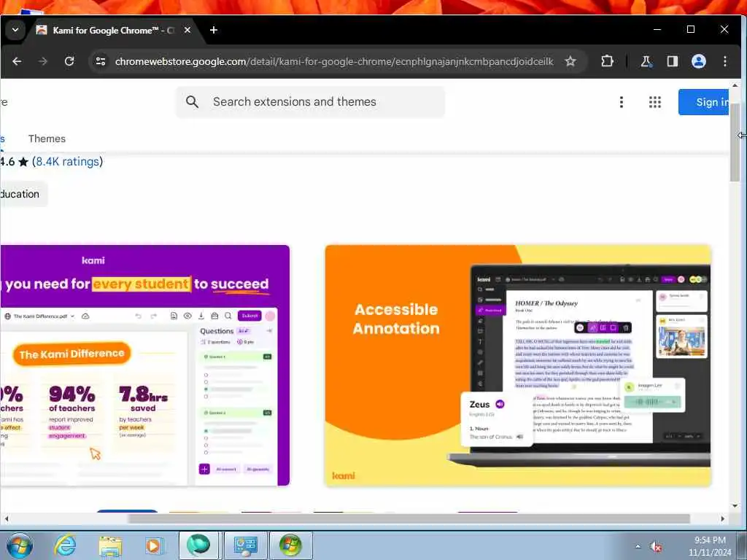Click the horizontal scrollbar left arrow
The image size is (747, 560).
click(x=6, y=518)
